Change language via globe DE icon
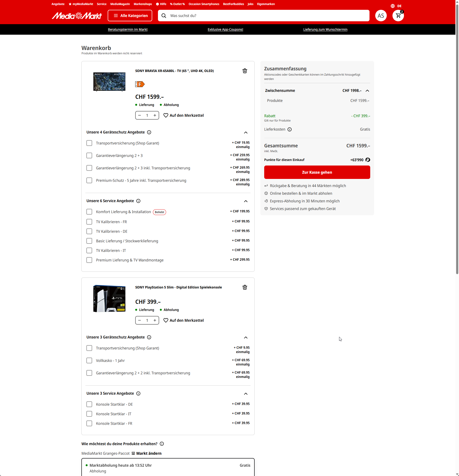This screenshot has width=459, height=476. (396, 6)
